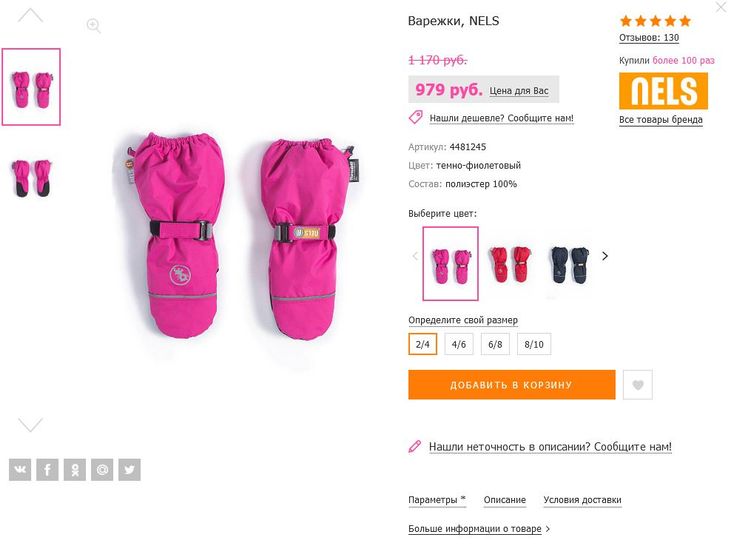The height and width of the screenshot is (560, 734).
Task: Choose size 8/10
Action: click(x=534, y=344)
